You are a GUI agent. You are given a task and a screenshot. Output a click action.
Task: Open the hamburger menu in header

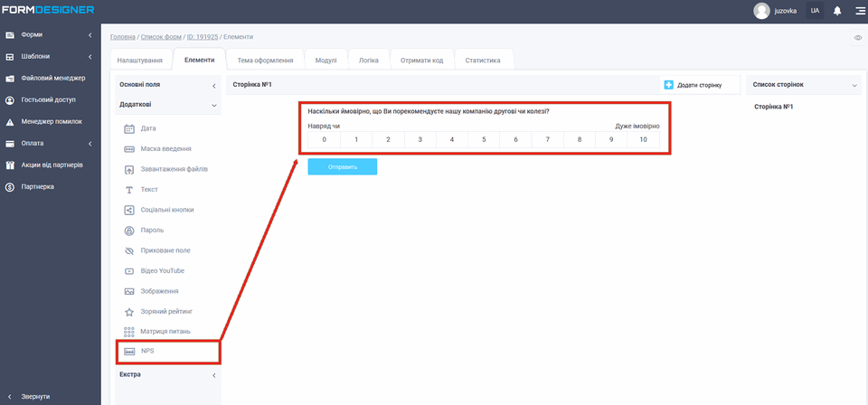(859, 11)
